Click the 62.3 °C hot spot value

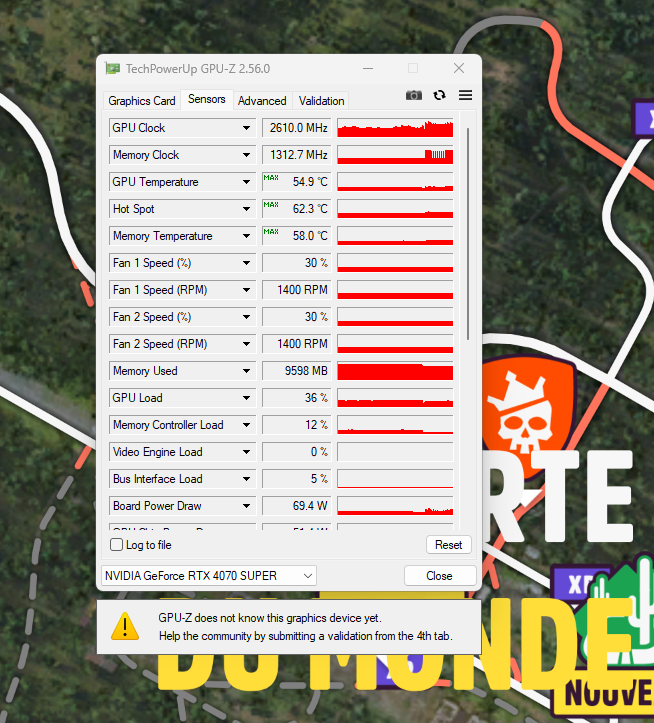[297, 209]
